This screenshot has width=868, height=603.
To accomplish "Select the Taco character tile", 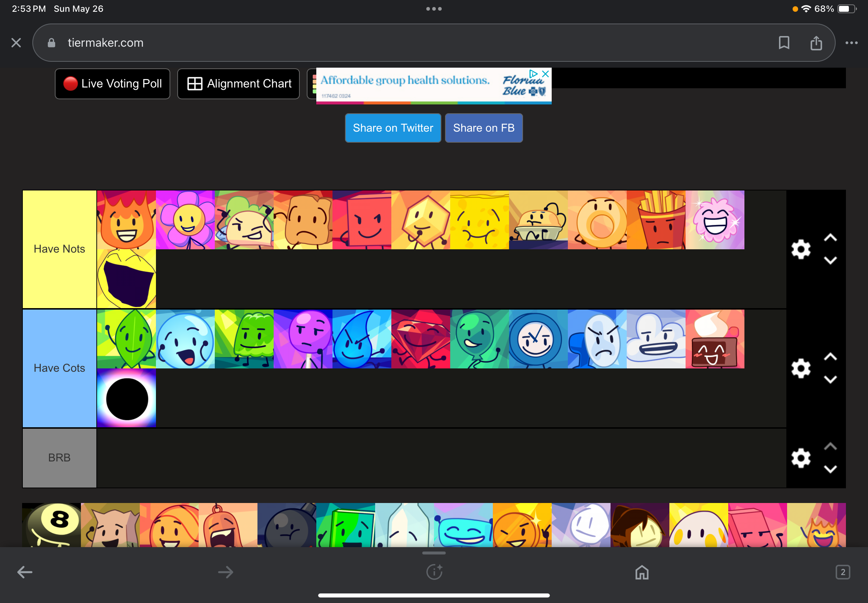I will [x=244, y=220].
